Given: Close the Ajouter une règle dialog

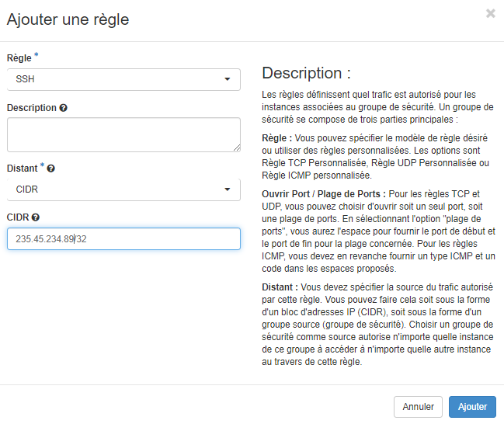Looking at the screenshot, I should [x=491, y=13].
